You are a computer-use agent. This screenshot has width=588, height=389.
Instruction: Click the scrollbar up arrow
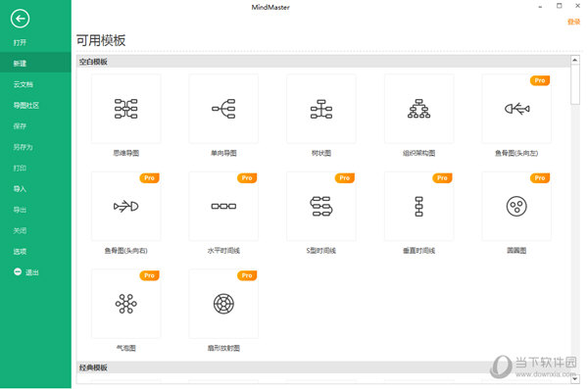pyautogui.click(x=575, y=60)
